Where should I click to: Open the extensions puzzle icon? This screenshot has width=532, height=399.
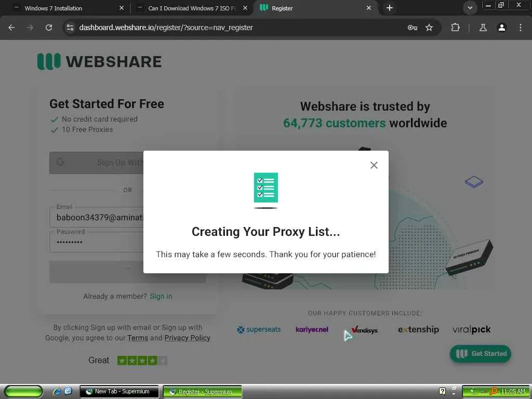(x=455, y=28)
